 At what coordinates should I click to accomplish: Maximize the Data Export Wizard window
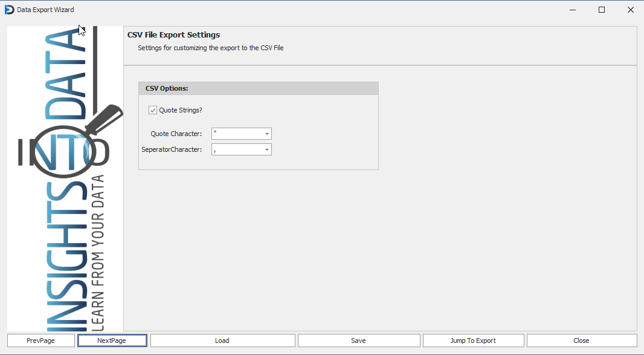coord(602,10)
